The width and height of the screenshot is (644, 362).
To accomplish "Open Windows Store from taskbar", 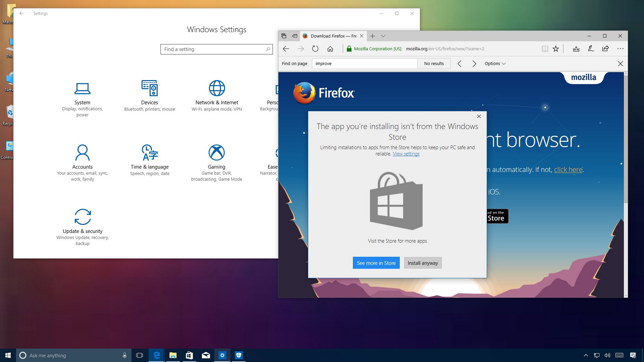I will (189, 355).
